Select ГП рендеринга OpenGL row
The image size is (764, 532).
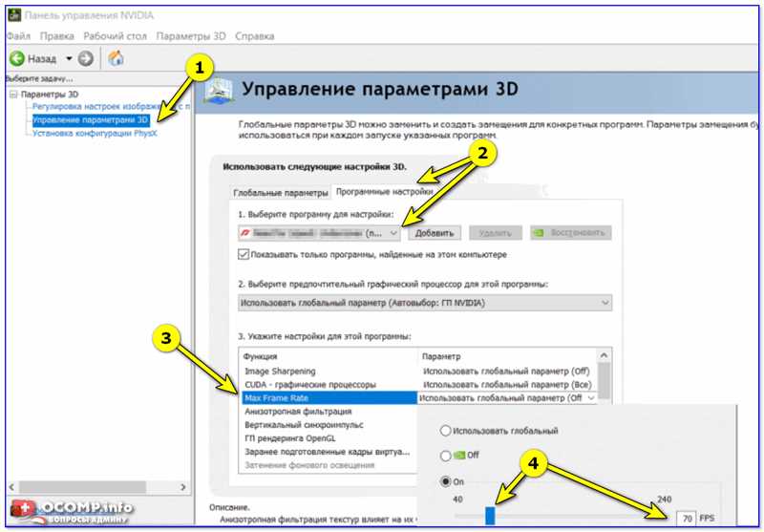coord(329,438)
